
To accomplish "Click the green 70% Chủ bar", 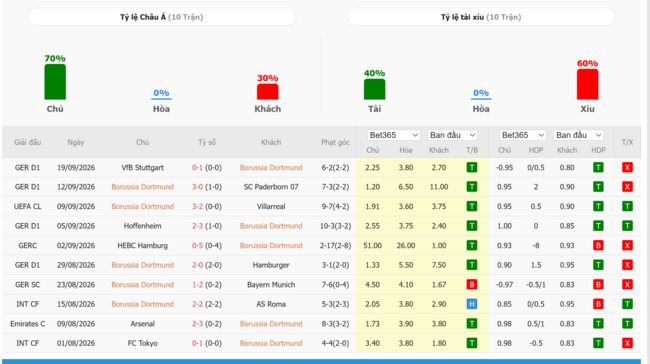I will point(55,82).
